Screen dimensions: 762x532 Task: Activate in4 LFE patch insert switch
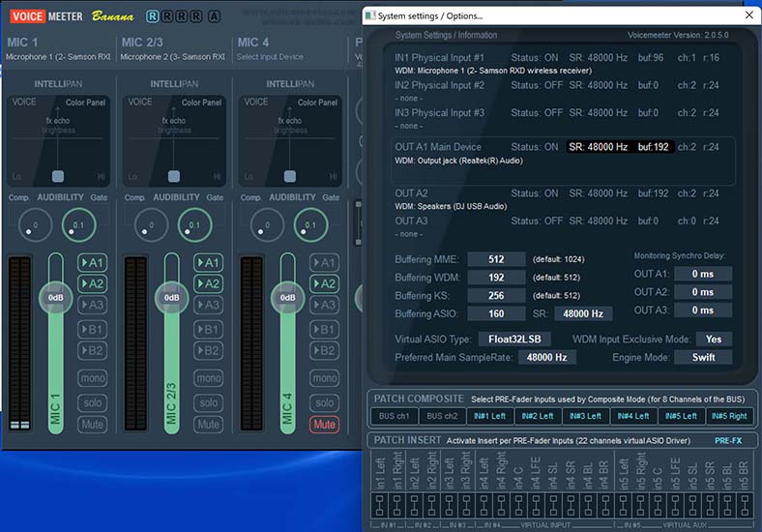(536, 506)
